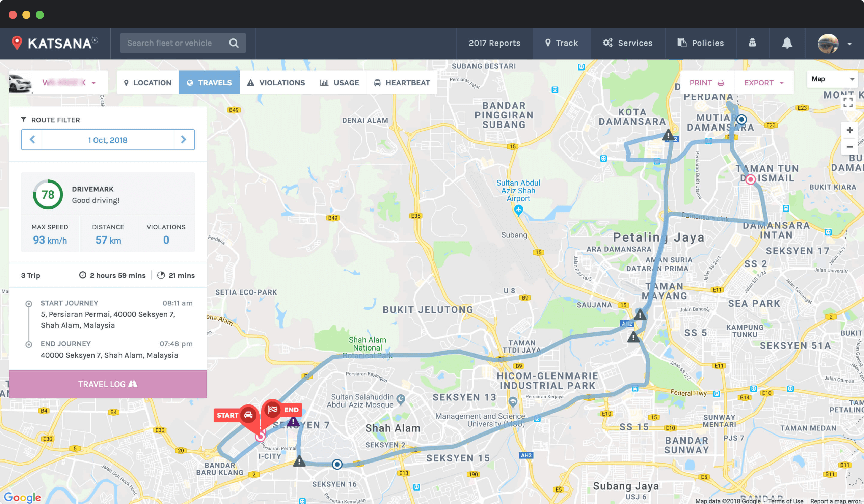Click the 3 Trip label
This screenshot has height=504, width=864.
[30, 275]
